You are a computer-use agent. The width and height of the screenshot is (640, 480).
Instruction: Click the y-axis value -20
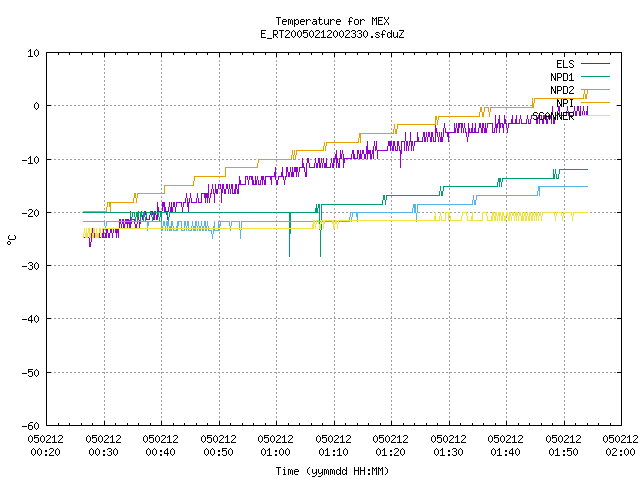coord(31,213)
